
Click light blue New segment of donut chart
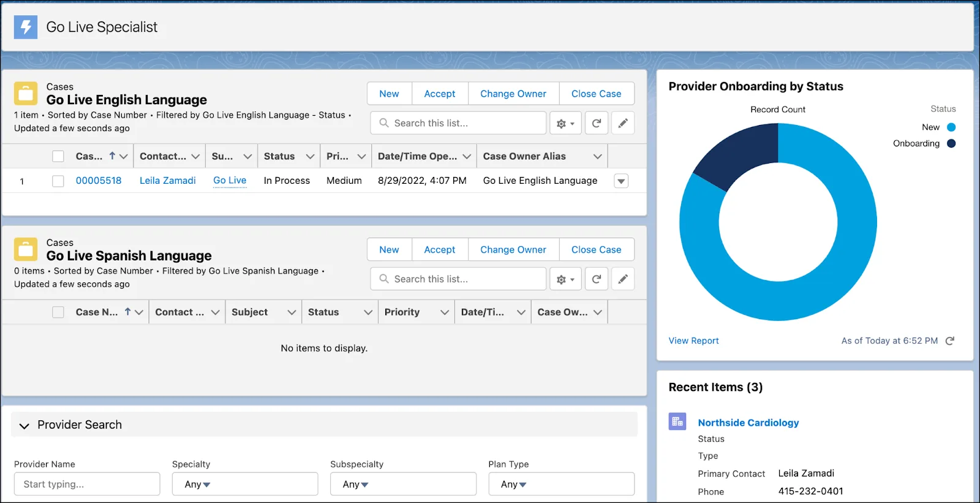856,224
